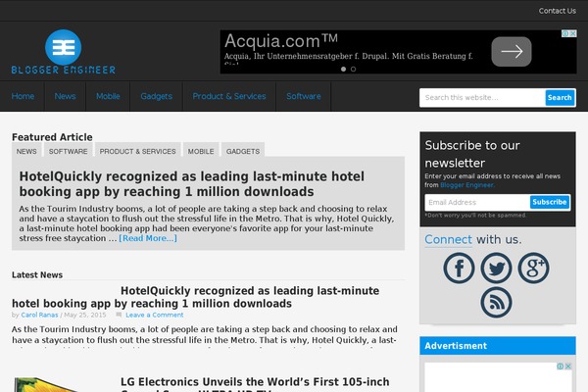Open the featured HotelQuickly article headline
The image size is (588, 392).
192,184
